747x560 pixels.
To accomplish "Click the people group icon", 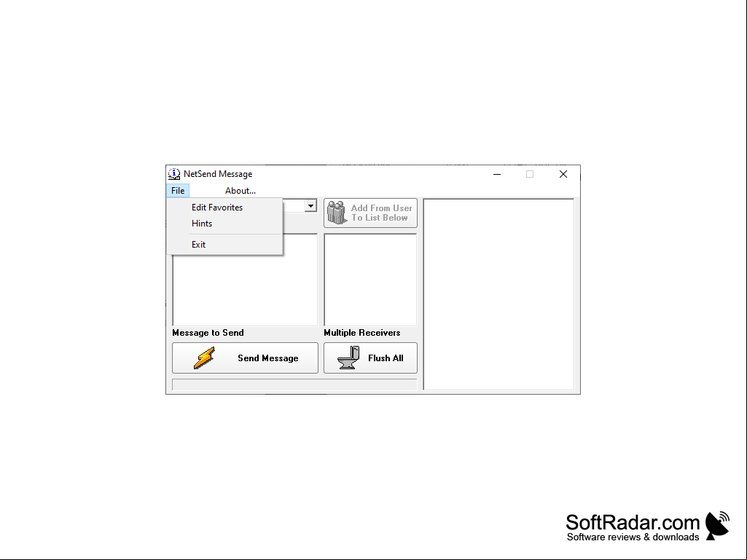I will click(337, 213).
